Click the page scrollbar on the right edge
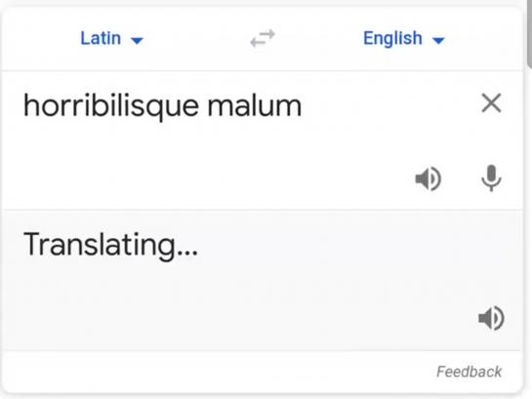Image resolution: width=532 pixels, height=399 pixels. (x=529, y=34)
